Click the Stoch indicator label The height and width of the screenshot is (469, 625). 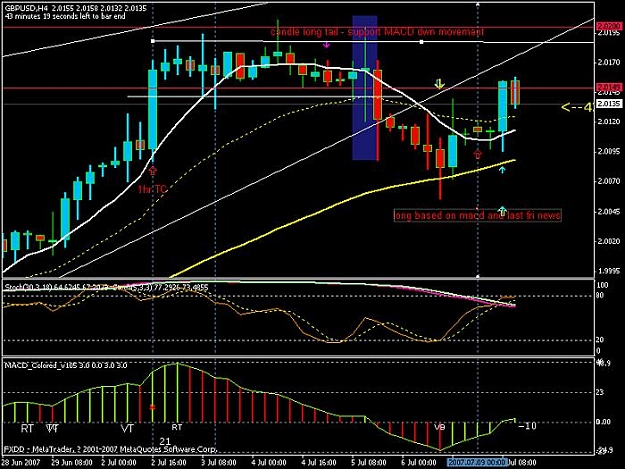[x=106, y=287]
